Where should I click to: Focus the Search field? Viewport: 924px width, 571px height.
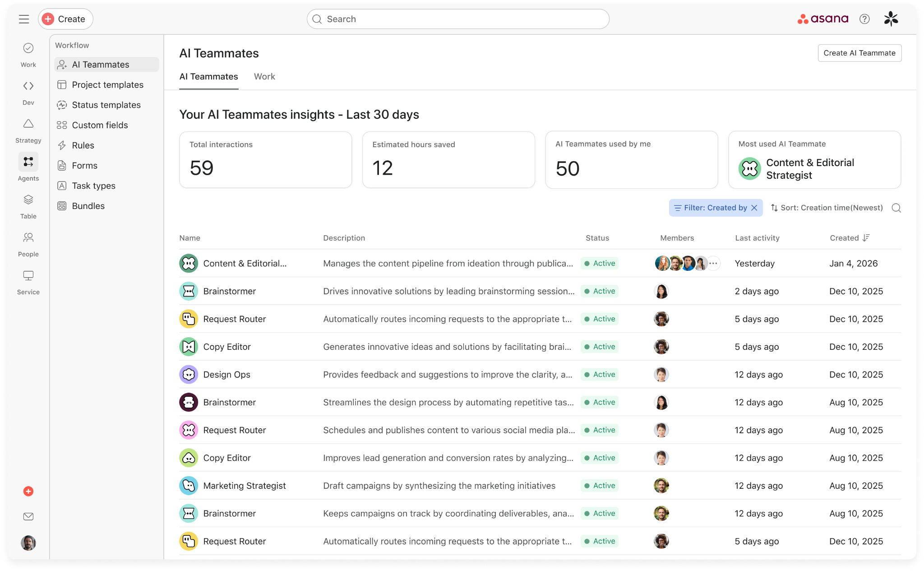[x=458, y=19]
